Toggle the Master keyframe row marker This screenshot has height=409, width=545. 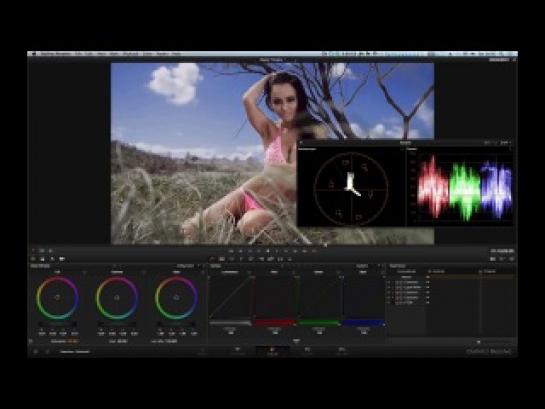tap(428, 277)
